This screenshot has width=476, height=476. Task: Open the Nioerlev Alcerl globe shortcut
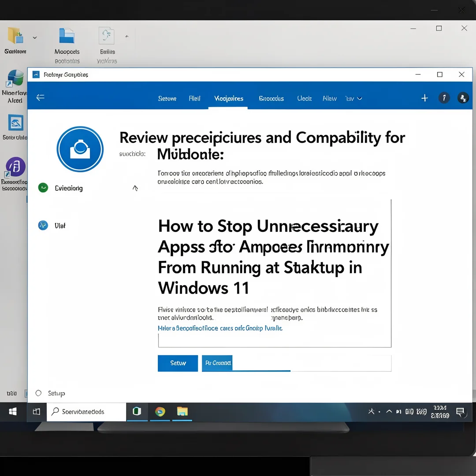click(x=15, y=78)
